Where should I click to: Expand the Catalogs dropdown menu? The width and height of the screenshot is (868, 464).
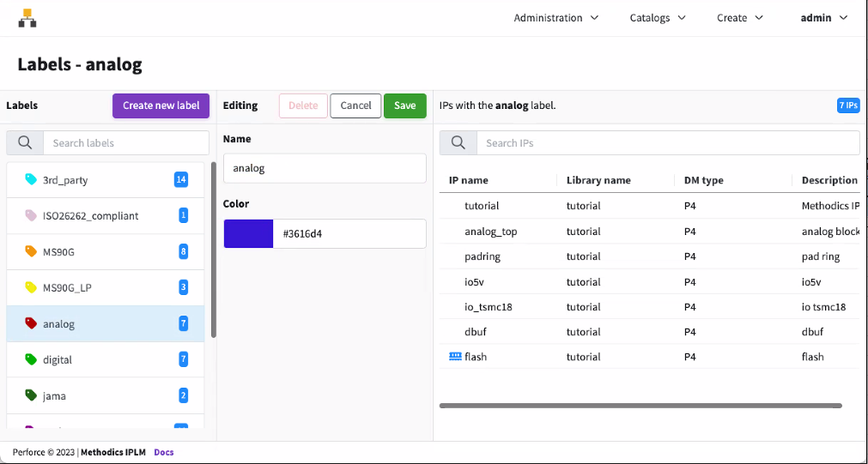[658, 18]
